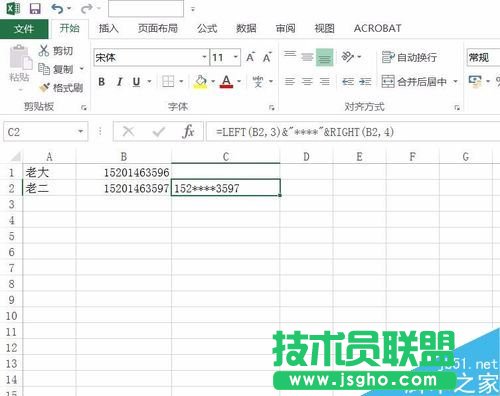Click 合并后居中 (Merge & Center) button
This screenshot has height=396, width=500.
[x=414, y=81]
